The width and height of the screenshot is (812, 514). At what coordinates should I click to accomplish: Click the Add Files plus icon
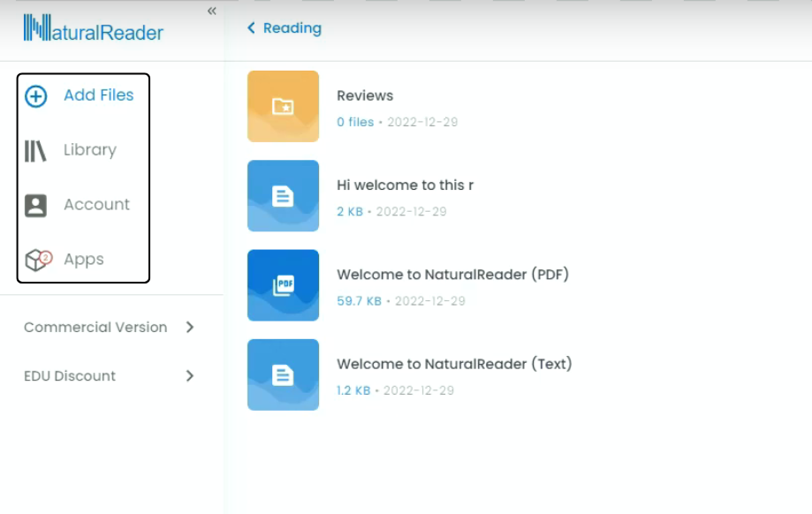click(x=35, y=96)
